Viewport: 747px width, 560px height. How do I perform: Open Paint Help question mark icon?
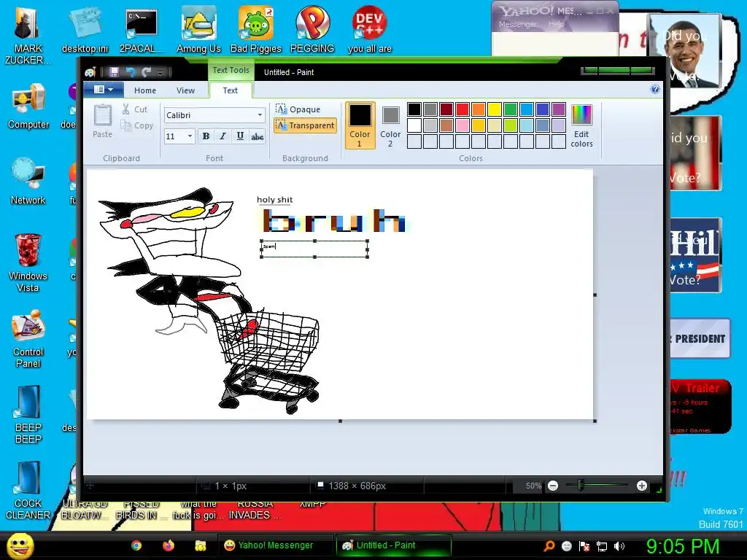point(655,89)
